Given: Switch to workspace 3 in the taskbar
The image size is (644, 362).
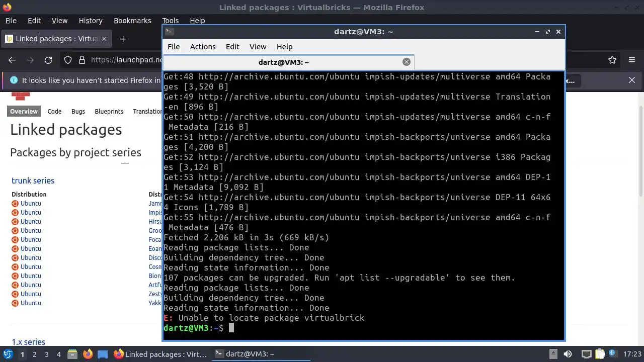Looking at the screenshot, I should (47, 354).
